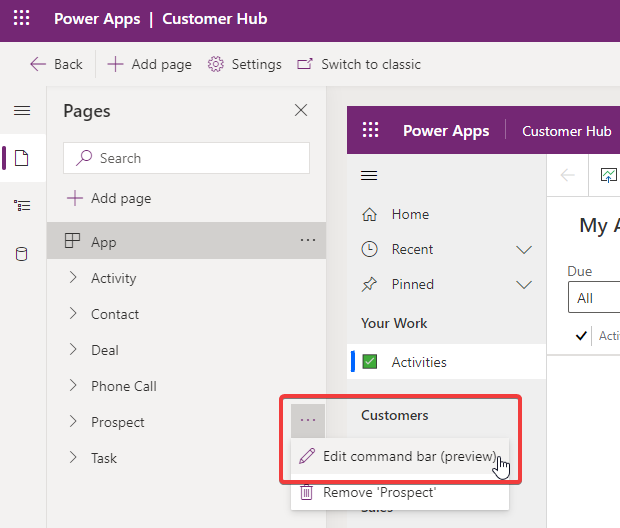Click the trash icon beside Remove 'Prospect'
Viewport: 620px width, 528px height.
point(306,492)
